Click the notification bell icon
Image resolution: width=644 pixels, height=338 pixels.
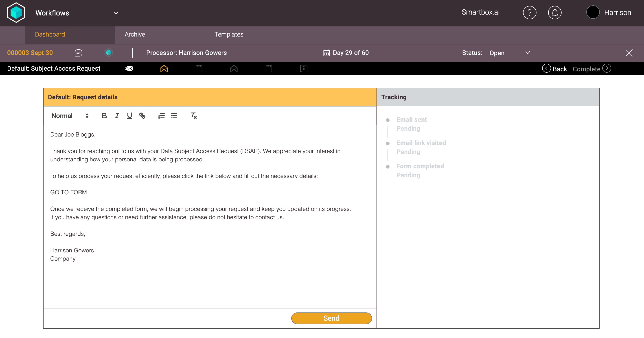coord(554,13)
